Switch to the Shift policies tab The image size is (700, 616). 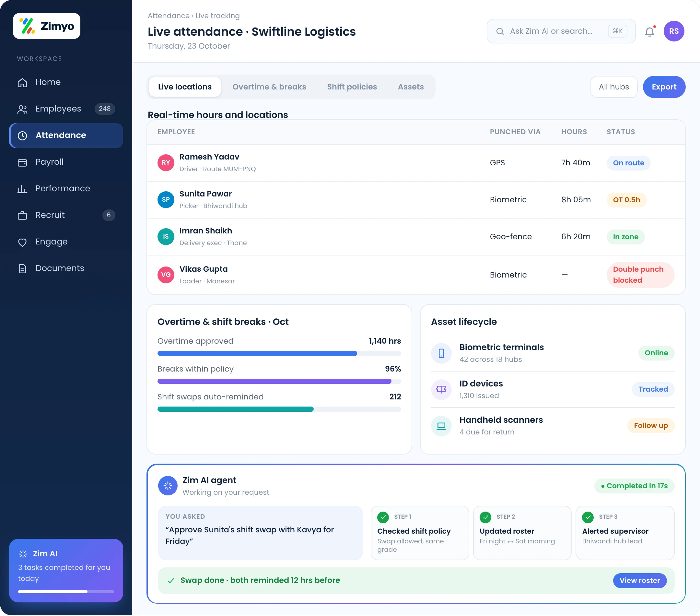point(352,87)
